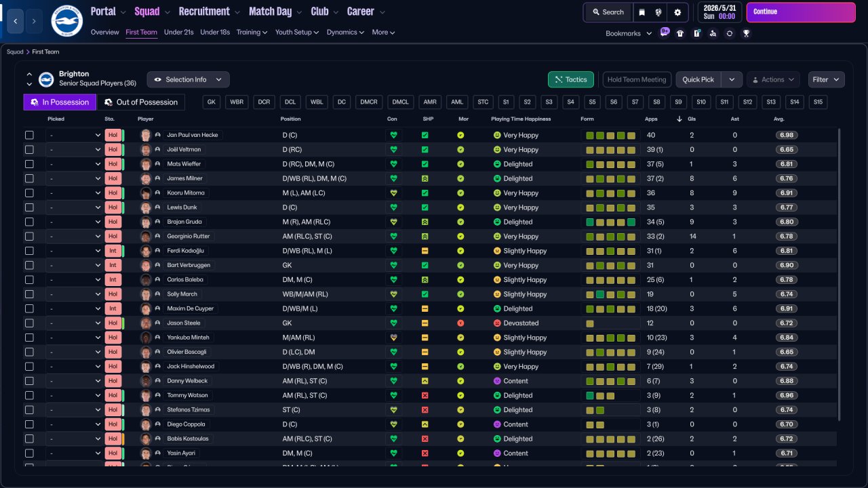Image resolution: width=868 pixels, height=488 pixels.
Task: Open the messages icon showing 9+
Action: coord(664,33)
